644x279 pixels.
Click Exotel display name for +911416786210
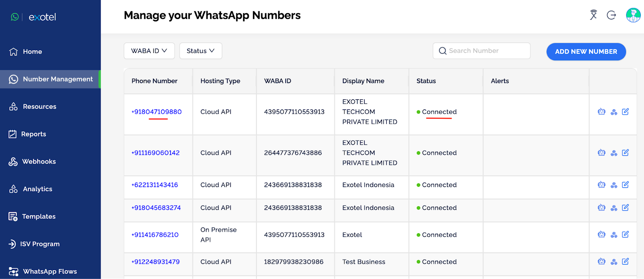pyautogui.click(x=352, y=235)
